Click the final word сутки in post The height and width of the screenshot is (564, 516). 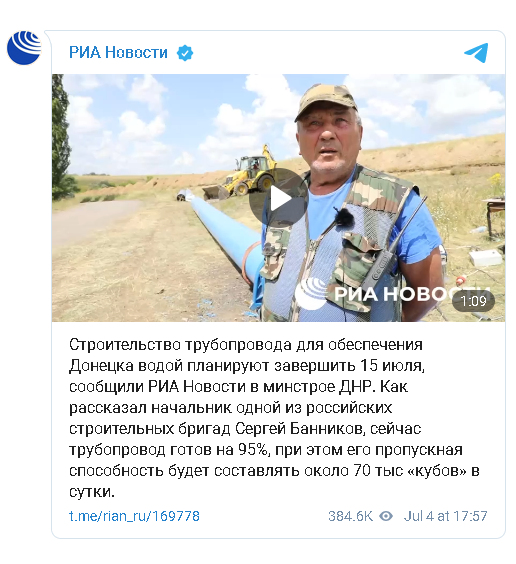point(92,492)
